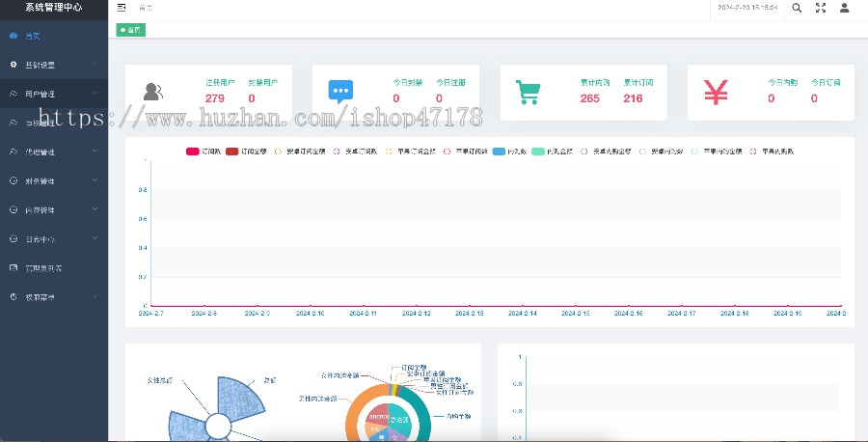
Task: Click the android slice of the pie chart
Action: [379, 414]
